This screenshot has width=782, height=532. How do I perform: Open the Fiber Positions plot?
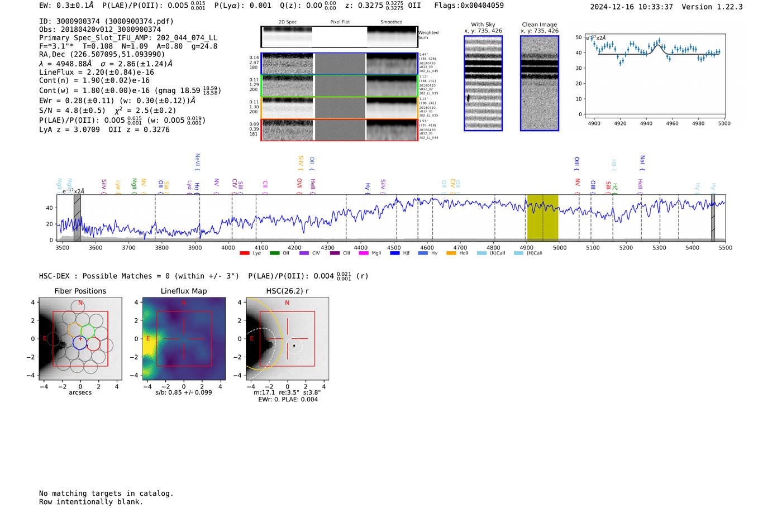[80, 338]
